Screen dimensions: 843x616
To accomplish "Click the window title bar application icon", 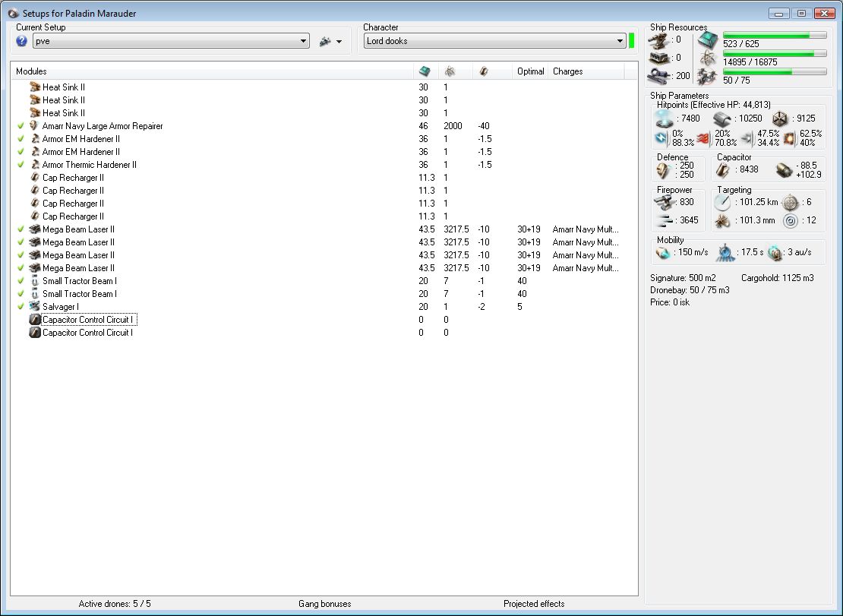I will (13, 14).
